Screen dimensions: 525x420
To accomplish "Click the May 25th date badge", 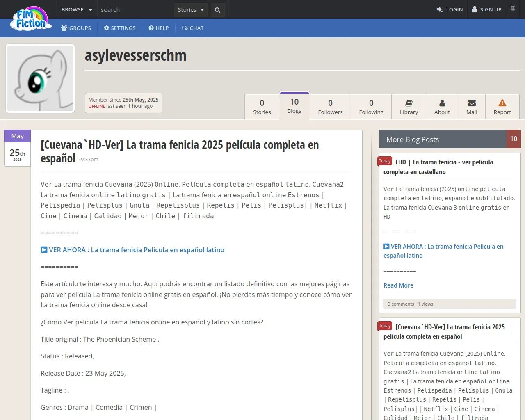I will click(17, 148).
